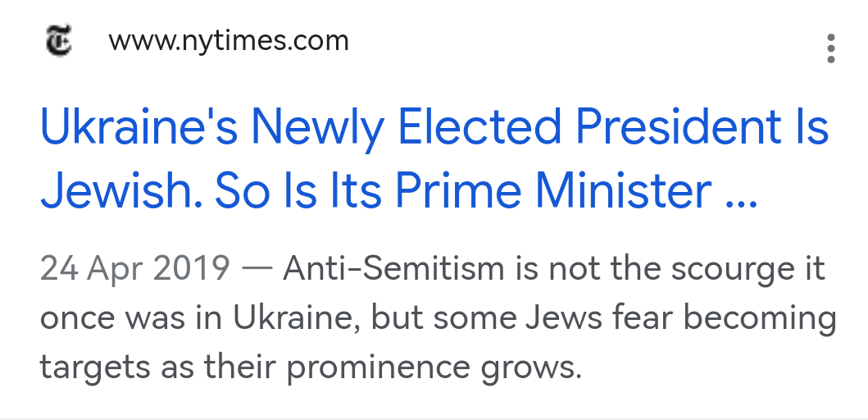Screen dimensions: 868x420
Task: Click the 24 Apr 2019 date
Action: (135, 268)
